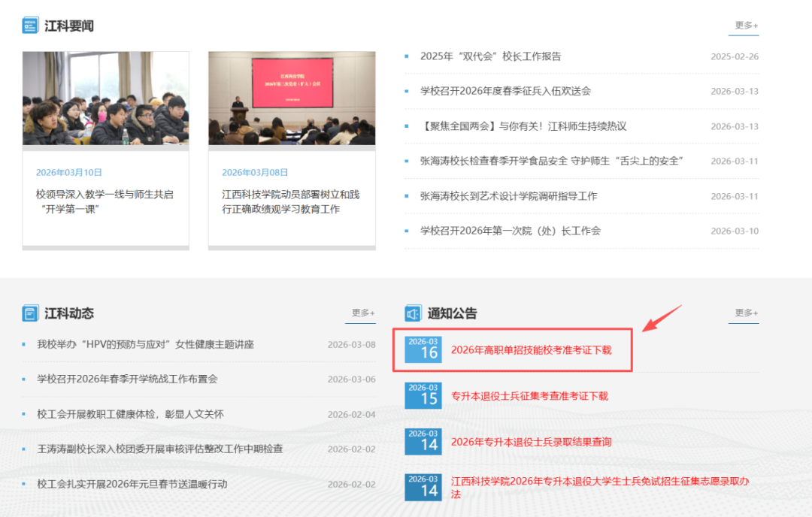Click the 江科要闻 section news icon
The width and height of the screenshot is (812, 517).
click(30, 26)
